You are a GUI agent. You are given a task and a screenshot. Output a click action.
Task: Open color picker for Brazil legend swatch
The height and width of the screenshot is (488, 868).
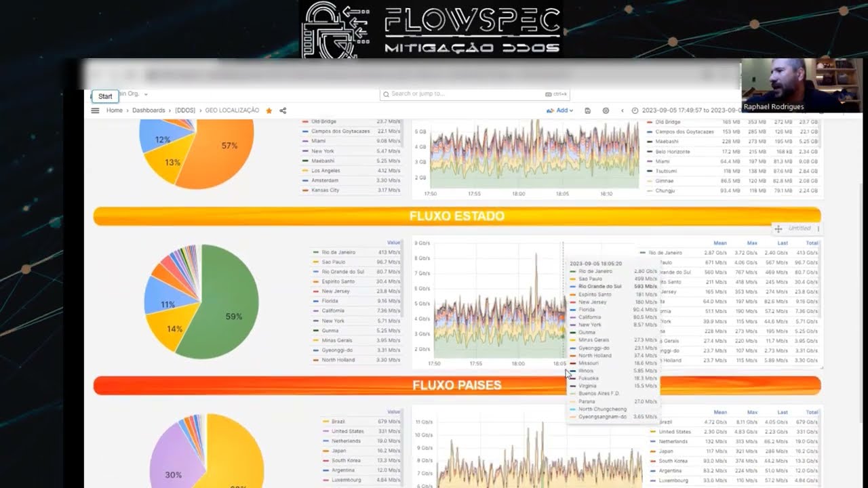[325, 422]
